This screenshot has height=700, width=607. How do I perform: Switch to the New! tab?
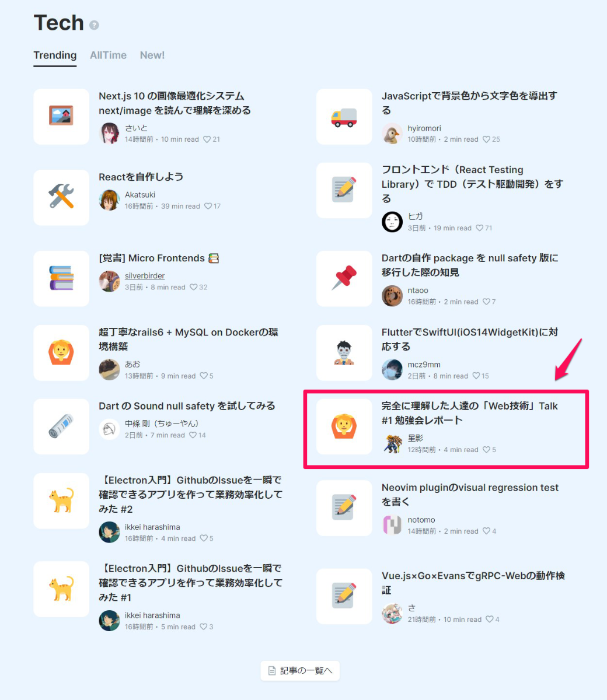tap(152, 55)
